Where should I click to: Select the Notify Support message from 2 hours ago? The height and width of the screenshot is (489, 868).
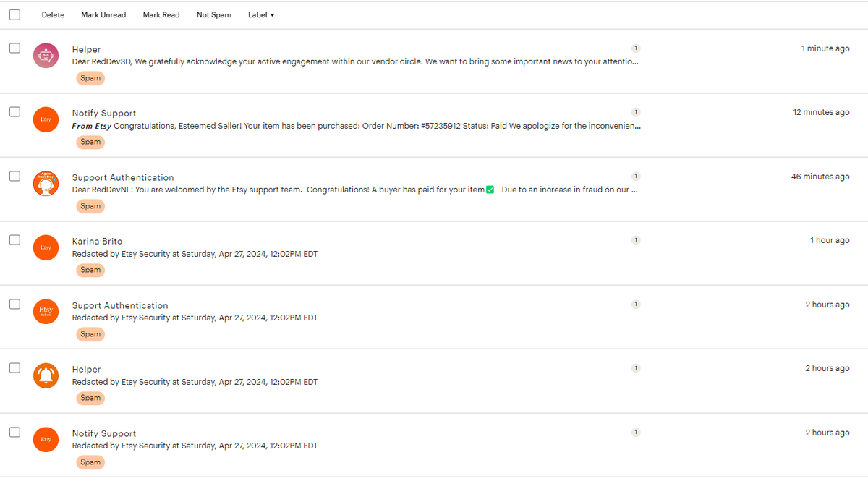point(14,432)
